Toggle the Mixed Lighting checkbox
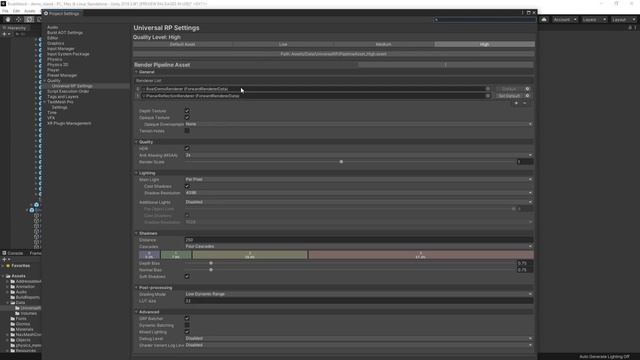The width and height of the screenshot is (640, 360). coord(187,332)
